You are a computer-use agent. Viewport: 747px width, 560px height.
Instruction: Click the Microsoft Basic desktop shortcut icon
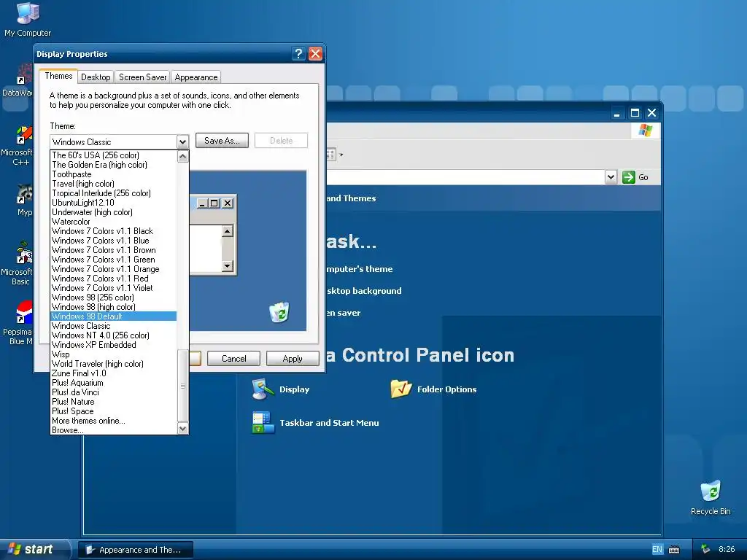(24, 253)
